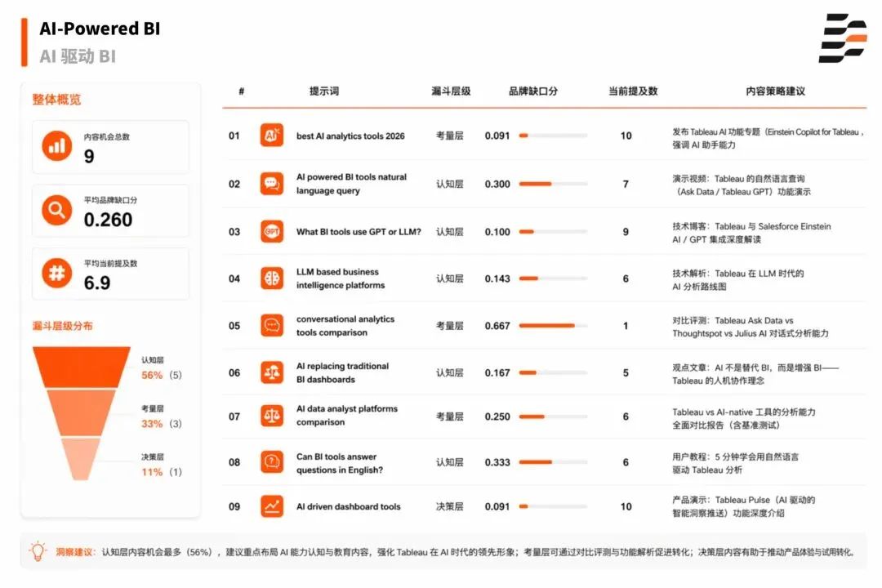The width and height of the screenshot is (882, 588).
Task: Click 'AI data analyst platforms comparison' text
Action: 347,415
